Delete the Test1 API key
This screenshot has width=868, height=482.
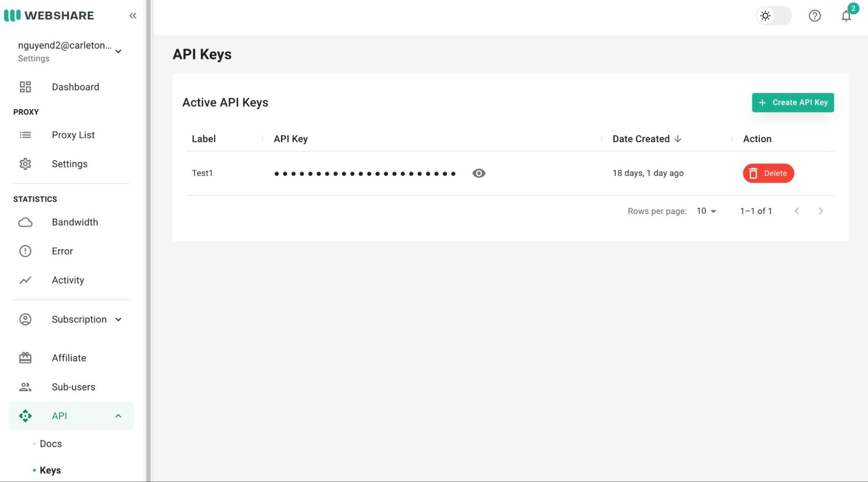click(x=768, y=173)
